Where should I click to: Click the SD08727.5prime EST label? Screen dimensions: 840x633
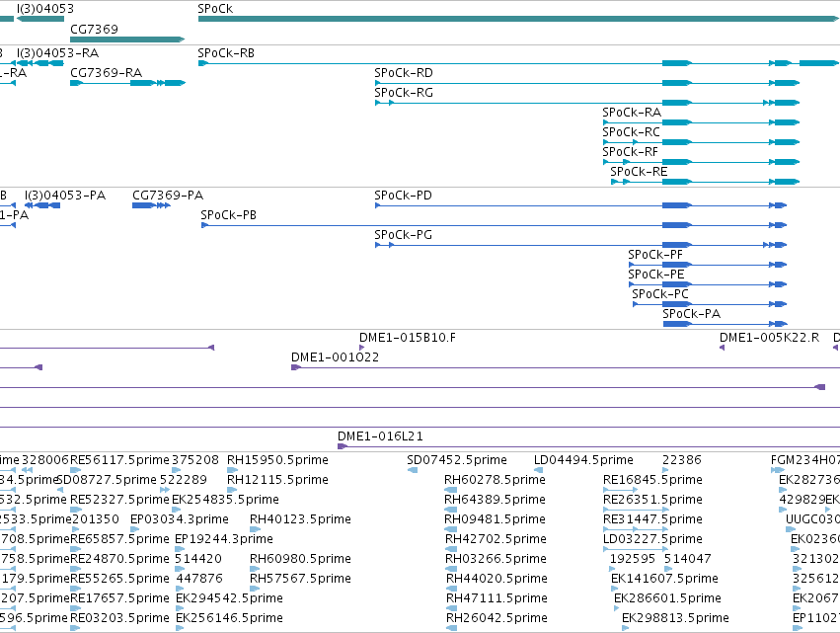tap(107, 480)
